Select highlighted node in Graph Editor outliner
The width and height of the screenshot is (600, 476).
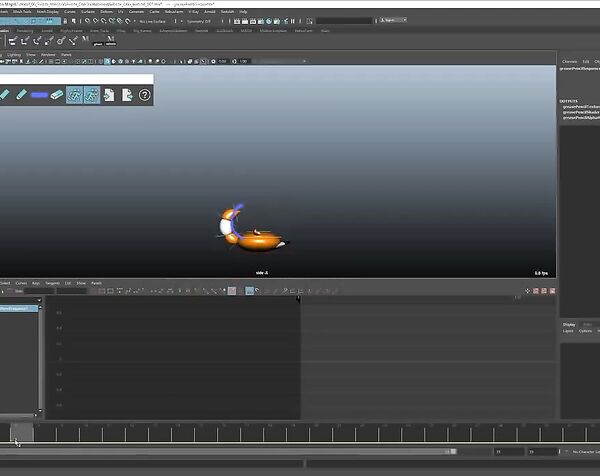(x=19, y=308)
